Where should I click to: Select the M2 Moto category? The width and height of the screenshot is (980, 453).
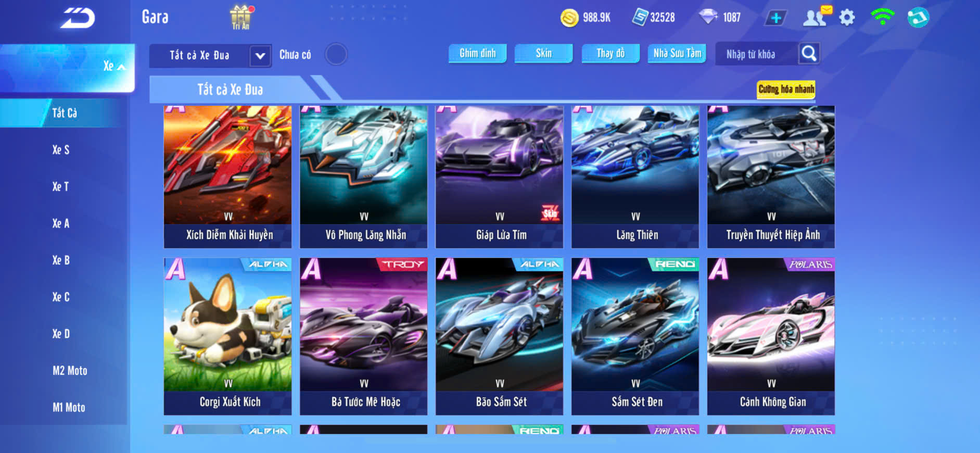(x=70, y=371)
